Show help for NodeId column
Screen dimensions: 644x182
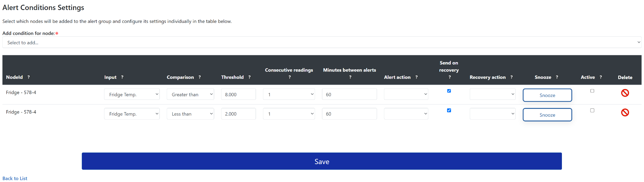pos(29,77)
